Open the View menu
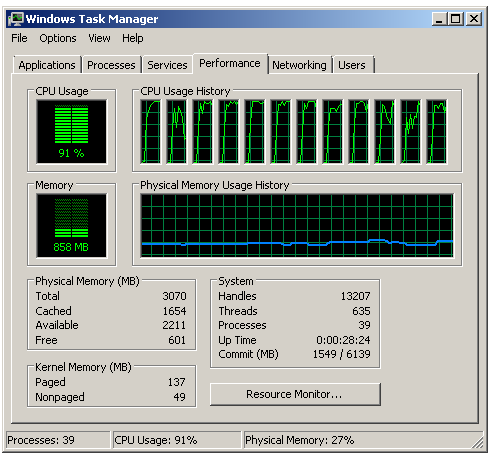The width and height of the screenshot is (490, 456). pos(99,38)
